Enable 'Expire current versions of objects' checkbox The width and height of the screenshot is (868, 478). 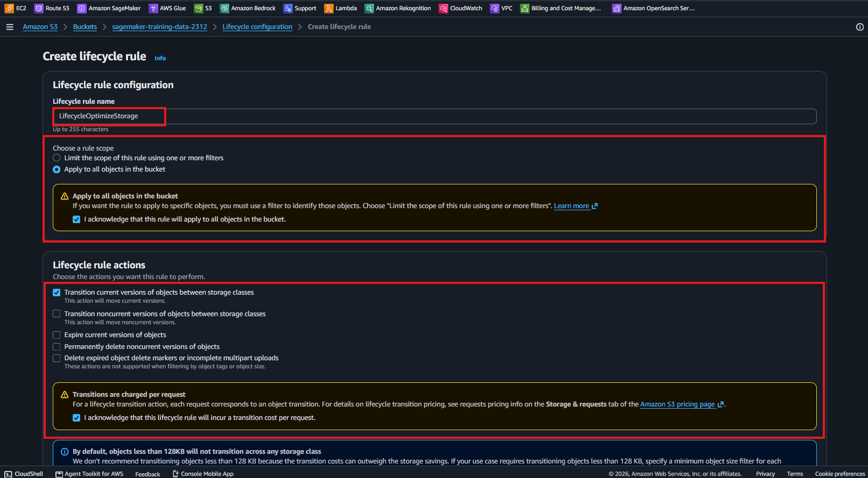pos(57,335)
